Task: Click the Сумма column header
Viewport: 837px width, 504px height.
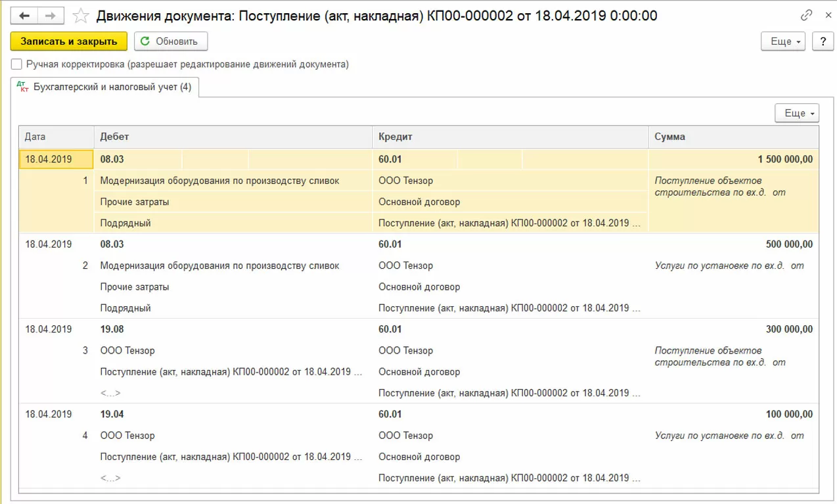Action: pos(733,137)
